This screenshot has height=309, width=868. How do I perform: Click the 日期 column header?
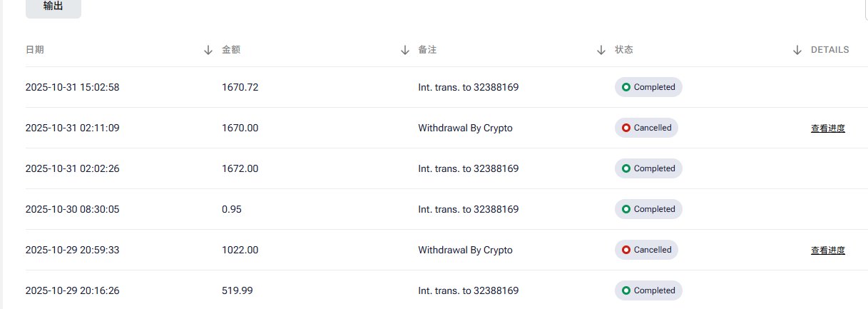(35, 50)
